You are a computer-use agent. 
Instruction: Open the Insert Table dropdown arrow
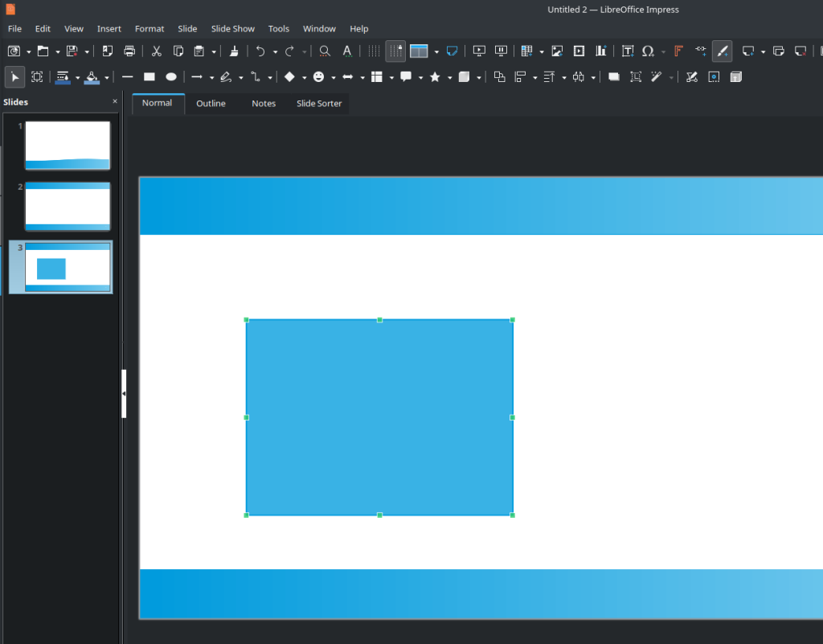coord(542,51)
